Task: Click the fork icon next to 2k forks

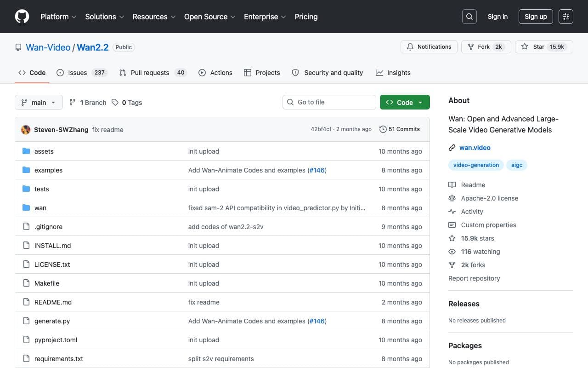Action: [452, 265]
